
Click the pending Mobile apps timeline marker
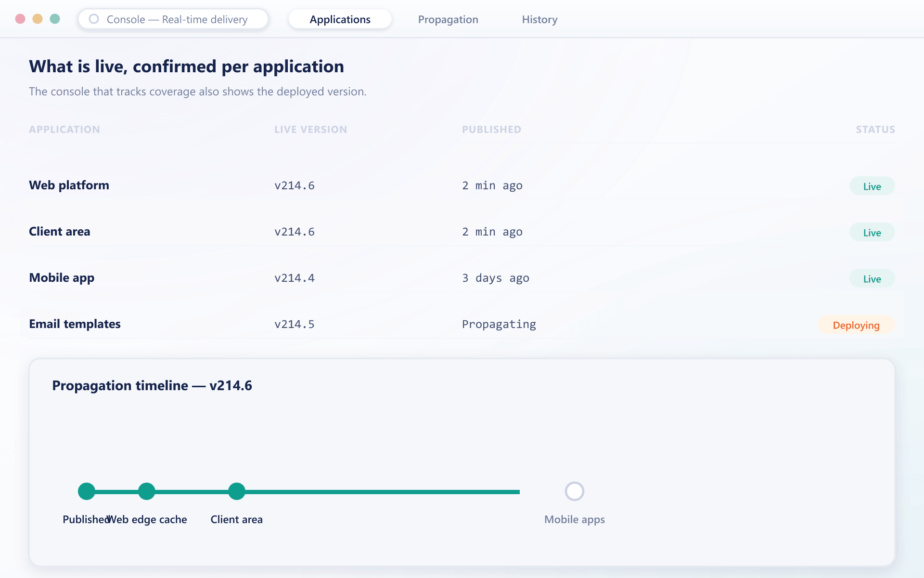(x=575, y=491)
